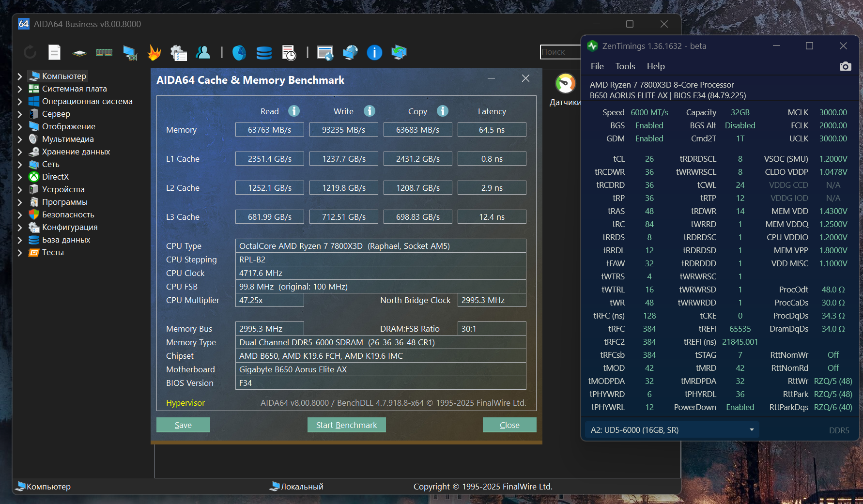Click the Memory Latency value 64.5 ns

492,130
